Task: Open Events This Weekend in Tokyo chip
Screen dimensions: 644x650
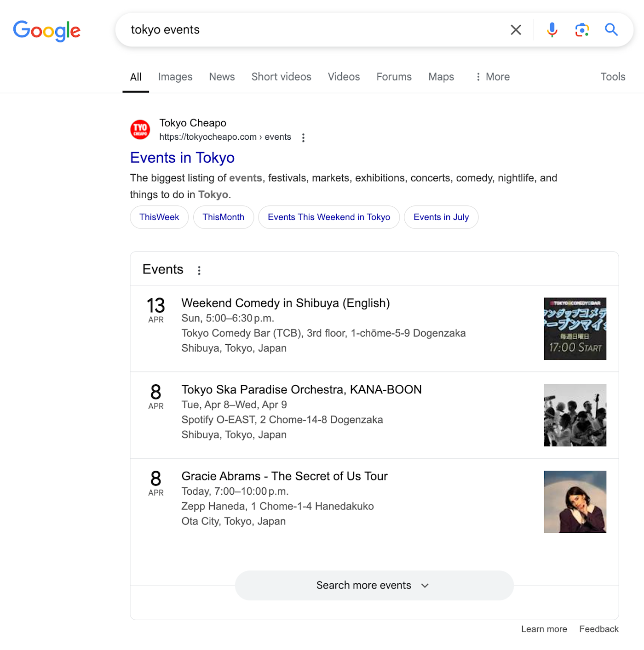Action: coord(329,217)
